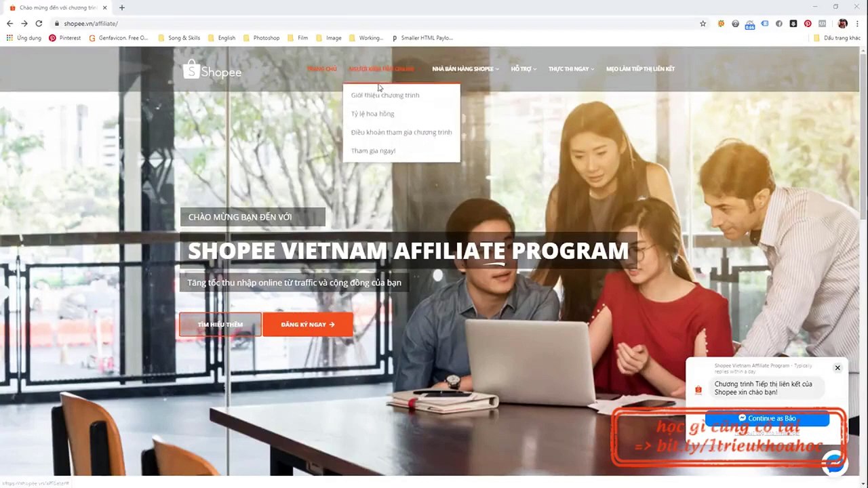
Task: Go back to the previous page
Action: tap(9, 24)
